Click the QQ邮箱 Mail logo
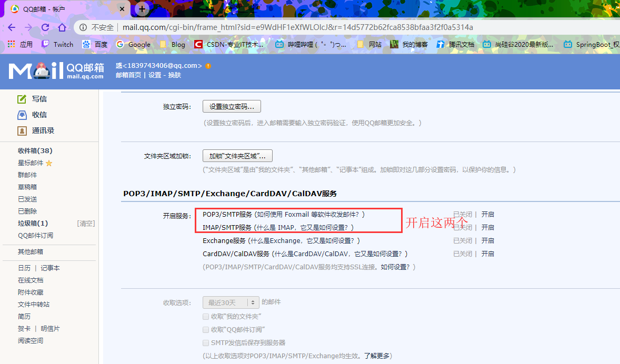Image resolution: width=620 pixels, height=364 pixels. pyautogui.click(x=56, y=70)
